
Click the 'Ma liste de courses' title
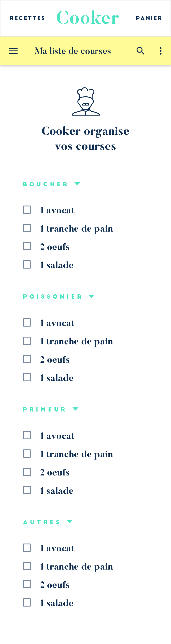tap(73, 51)
